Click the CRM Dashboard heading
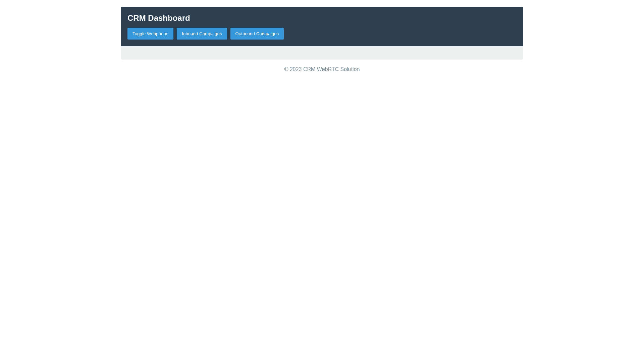This screenshot has width=644, height=362. click(159, 18)
